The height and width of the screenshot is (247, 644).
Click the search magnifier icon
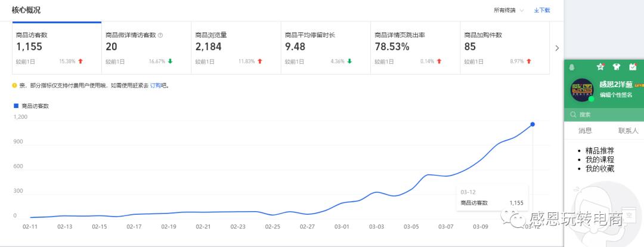(573, 115)
